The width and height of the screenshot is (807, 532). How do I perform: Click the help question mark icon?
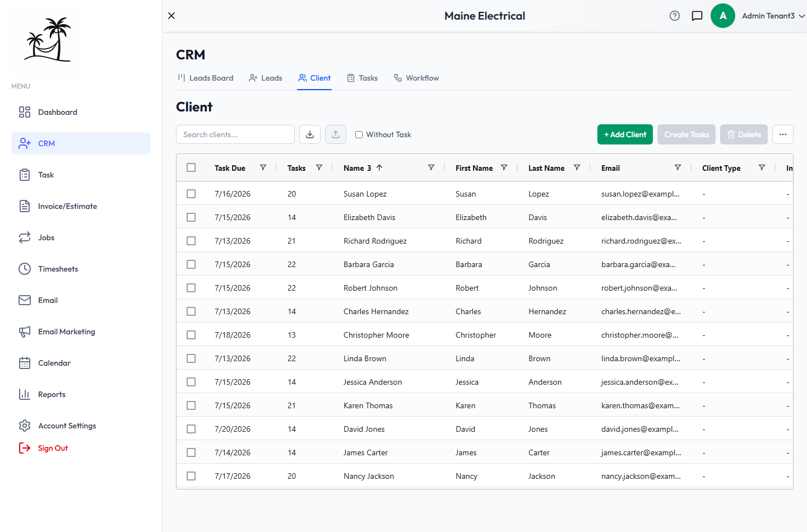pos(675,16)
